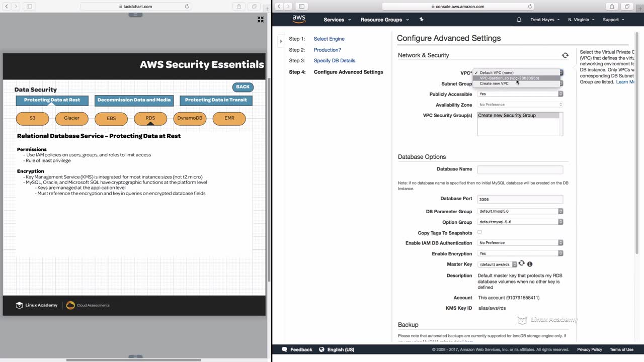Screen dimensions: 644x362
Task: Open the Trent Hayes account menu
Action: point(545,20)
